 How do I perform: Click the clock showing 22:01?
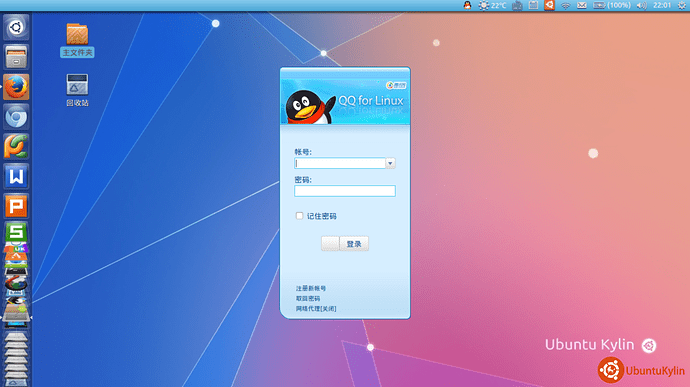(662, 5)
